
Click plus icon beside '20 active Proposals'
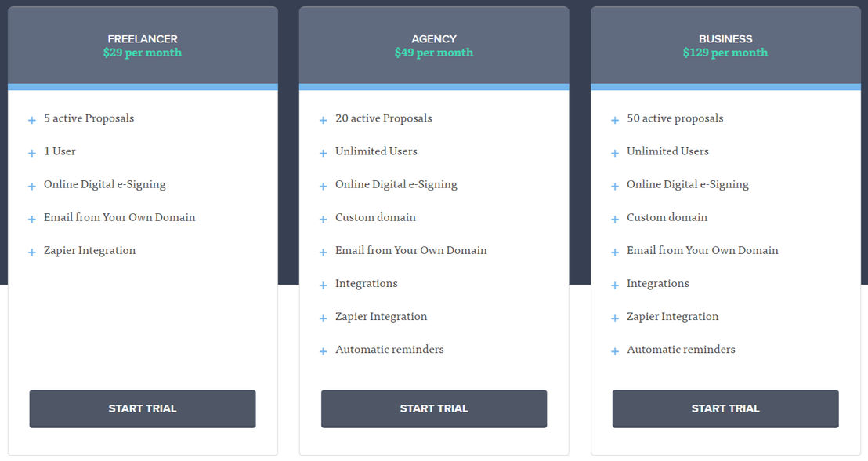click(x=324, y=120)
